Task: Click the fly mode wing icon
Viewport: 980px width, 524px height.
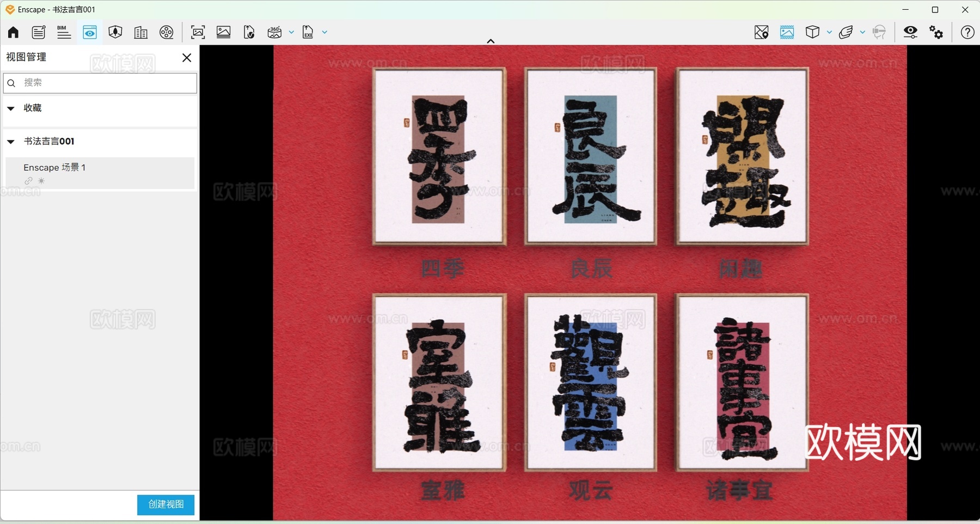Action: 846,32
